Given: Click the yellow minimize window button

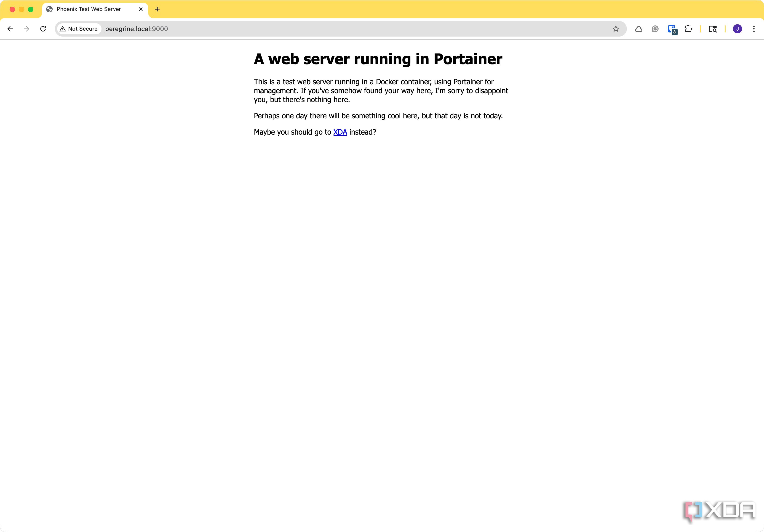Looking at the screenshot, I should pos(22,9).
